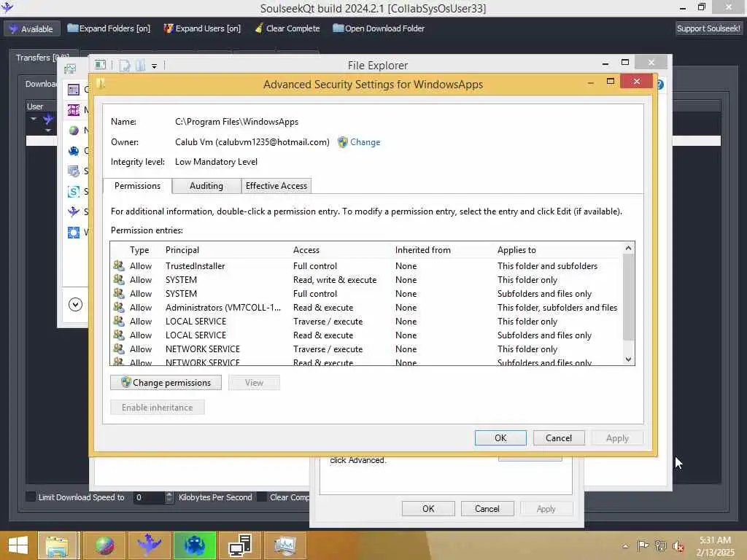
Task: Open Soulseek from the taskbar
Action: pyautogui.click(x=150, y=545)
